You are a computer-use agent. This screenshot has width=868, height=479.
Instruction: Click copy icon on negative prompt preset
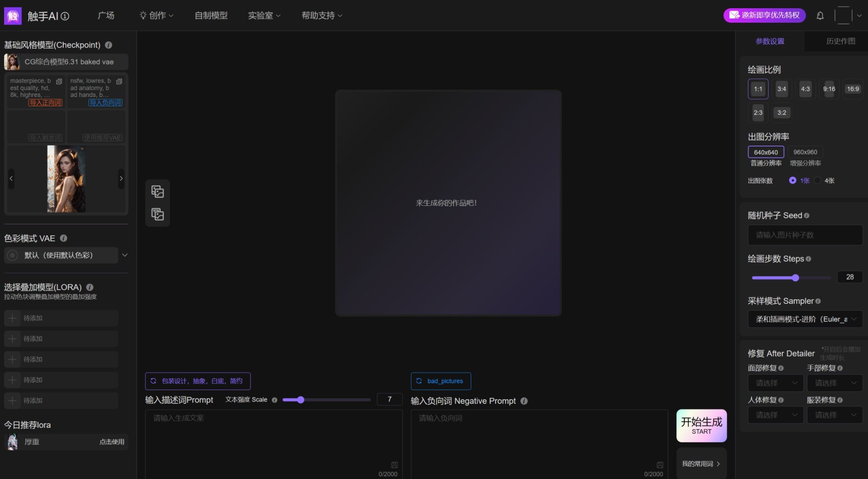coord(119,81)
